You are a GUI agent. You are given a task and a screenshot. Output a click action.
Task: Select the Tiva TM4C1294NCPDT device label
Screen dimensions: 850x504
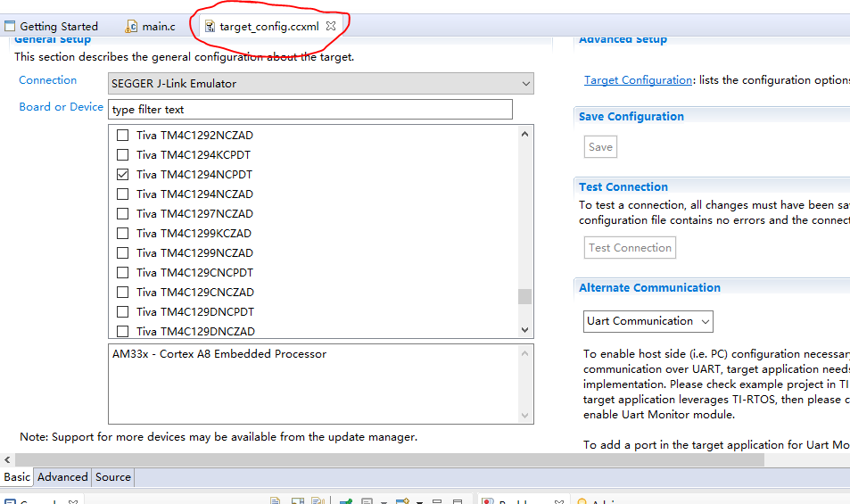(194, 175)
